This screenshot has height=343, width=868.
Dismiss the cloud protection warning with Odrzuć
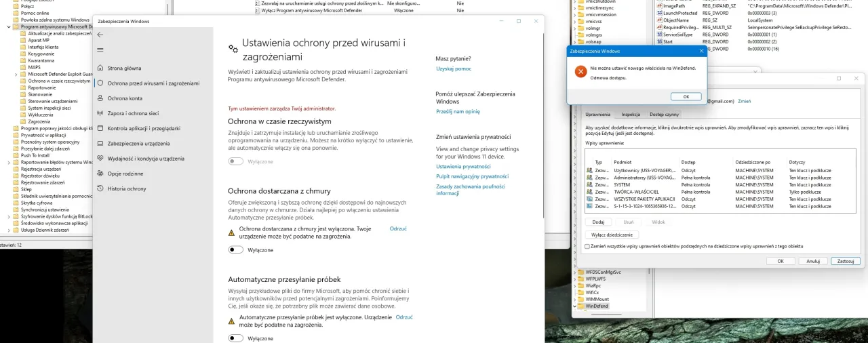pos(398,229)
